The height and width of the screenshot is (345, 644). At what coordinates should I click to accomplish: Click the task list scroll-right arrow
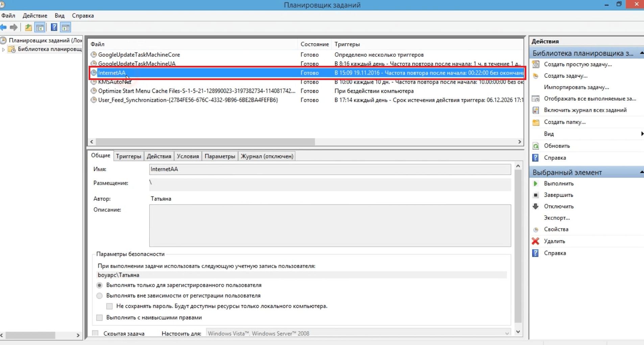[520, 142]
